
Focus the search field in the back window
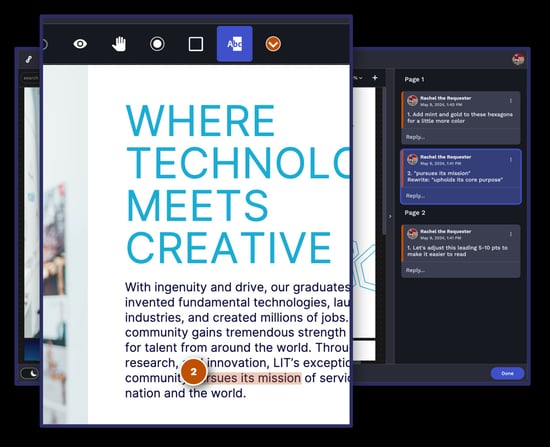[30, 78]
